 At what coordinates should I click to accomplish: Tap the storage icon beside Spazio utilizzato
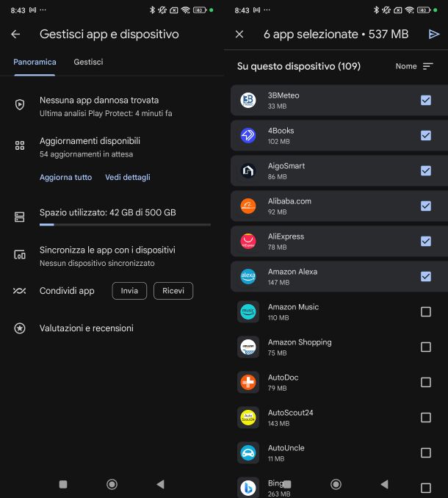tap(20, 217)
